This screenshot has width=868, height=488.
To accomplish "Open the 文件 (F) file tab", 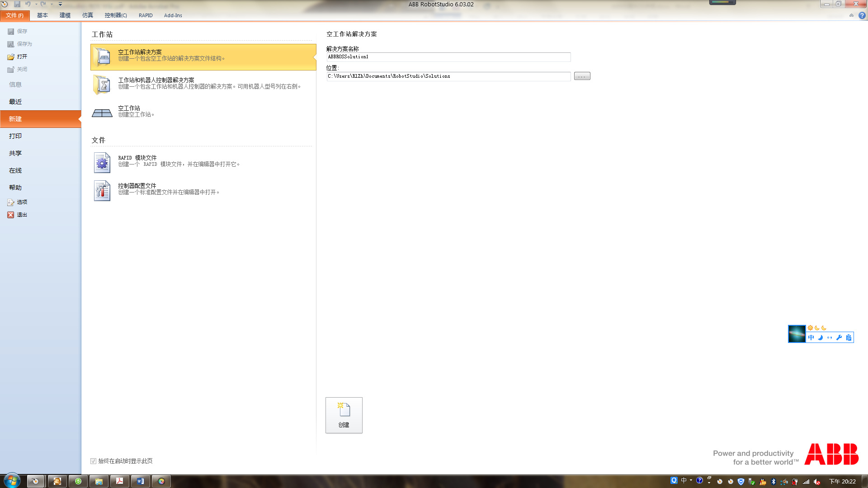I will 15,15.
